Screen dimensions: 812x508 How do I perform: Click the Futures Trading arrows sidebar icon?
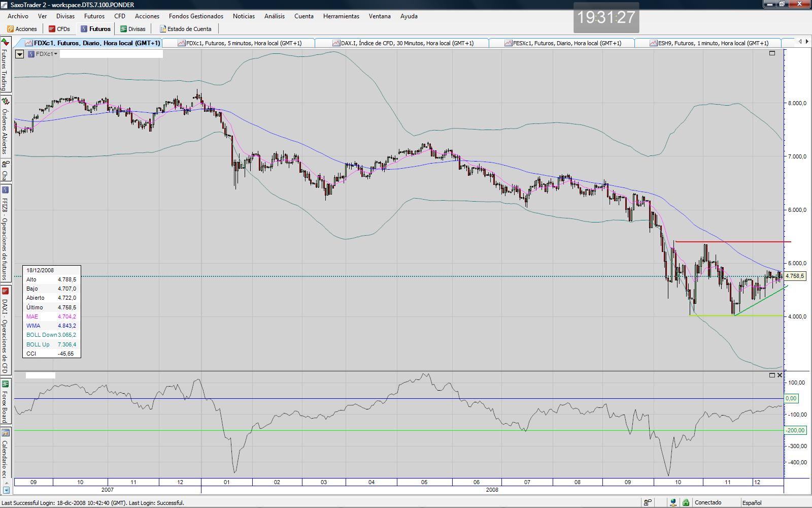point(5,42)
